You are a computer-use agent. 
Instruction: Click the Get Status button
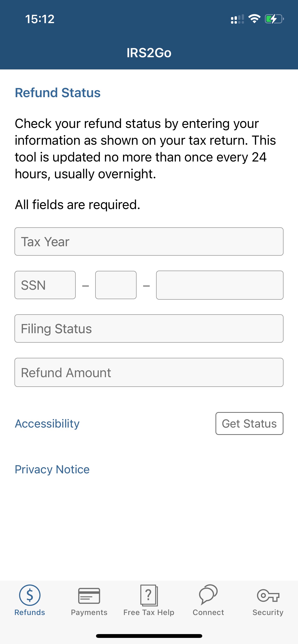pos(249,423)
